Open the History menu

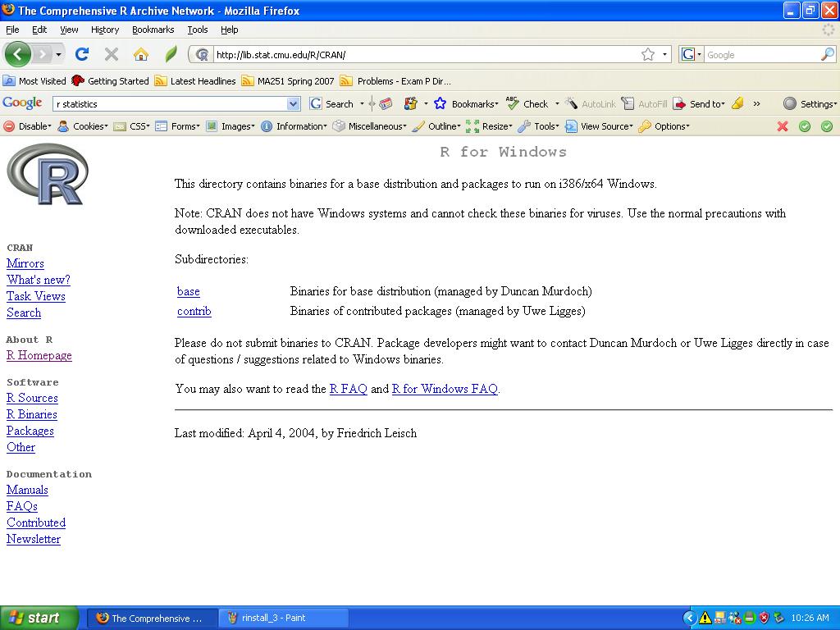105,30
